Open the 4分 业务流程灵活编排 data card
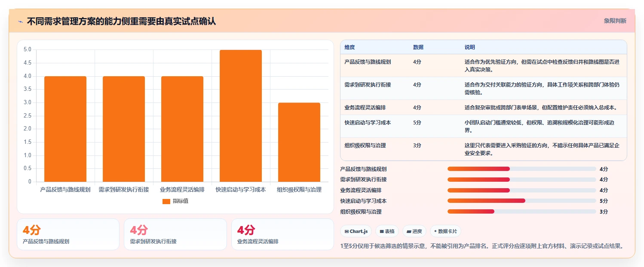The width and height of the screenshot is (644, 267). (x=282, y=234)
